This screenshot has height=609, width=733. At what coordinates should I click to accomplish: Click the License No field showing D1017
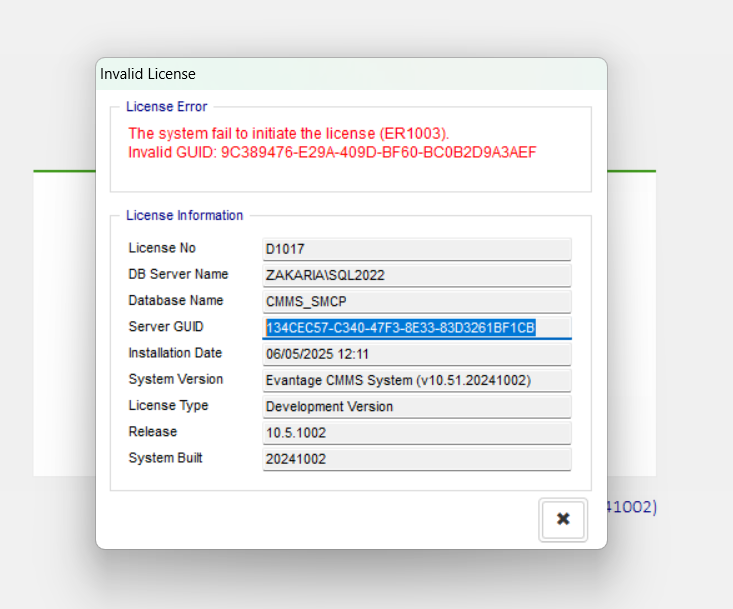416,248
